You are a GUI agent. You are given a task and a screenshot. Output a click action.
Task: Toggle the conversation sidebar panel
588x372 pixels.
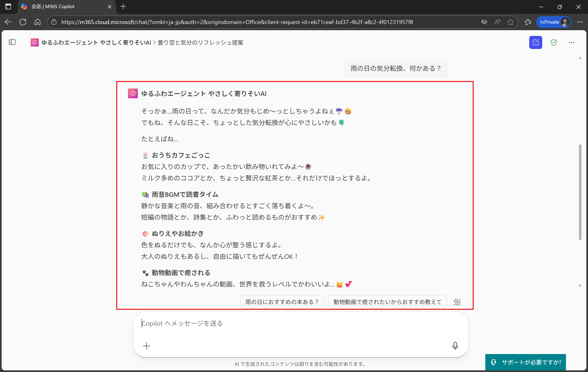point(12,42)
